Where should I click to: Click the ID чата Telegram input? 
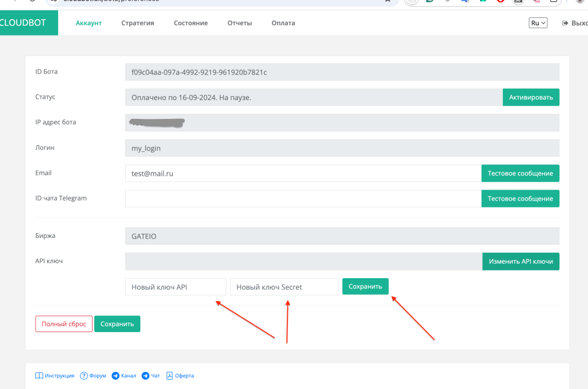[x=303, y=199]
